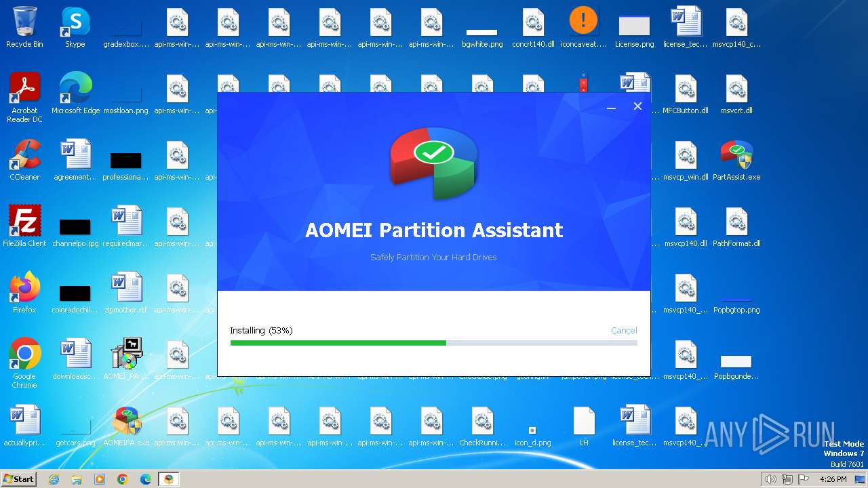Select the License.png image thumbnail
This screenshot has height=488, width=868.
(x=635, y=30)
